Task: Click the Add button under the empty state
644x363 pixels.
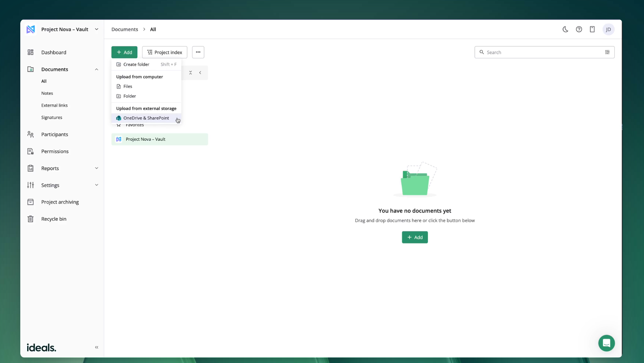Action: [x=415, y=237]
